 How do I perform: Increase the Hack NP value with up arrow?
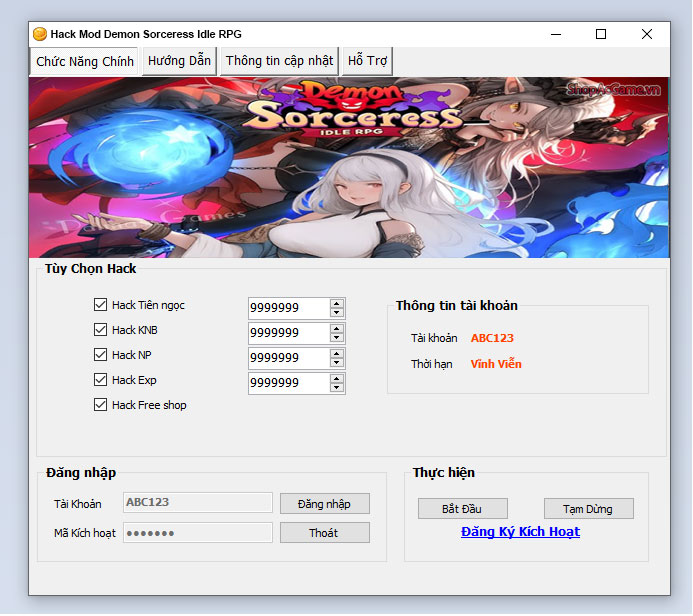pos(337,354)
